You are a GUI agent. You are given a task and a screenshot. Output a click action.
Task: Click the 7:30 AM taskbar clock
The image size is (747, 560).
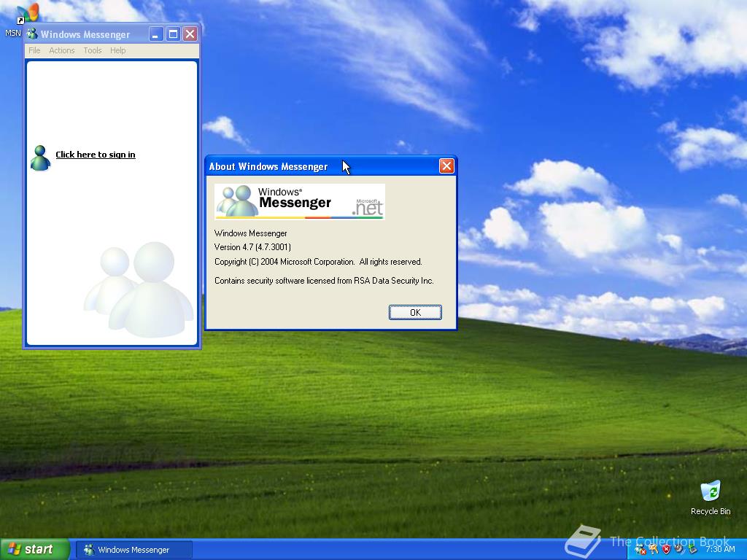720,550
